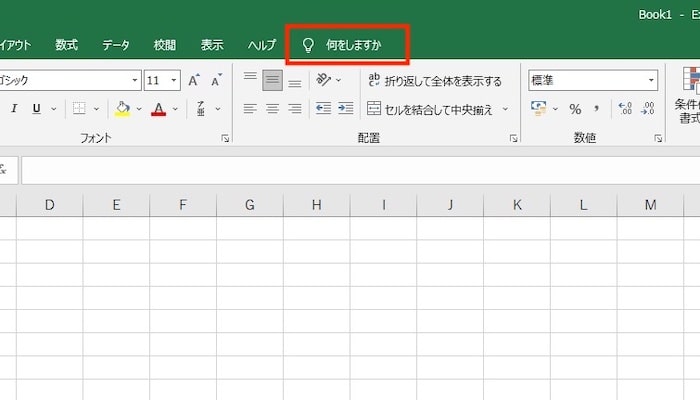Open 配置 group dialog launcher
The width and height of the screenshot is (700, 400).
point(513,138)
